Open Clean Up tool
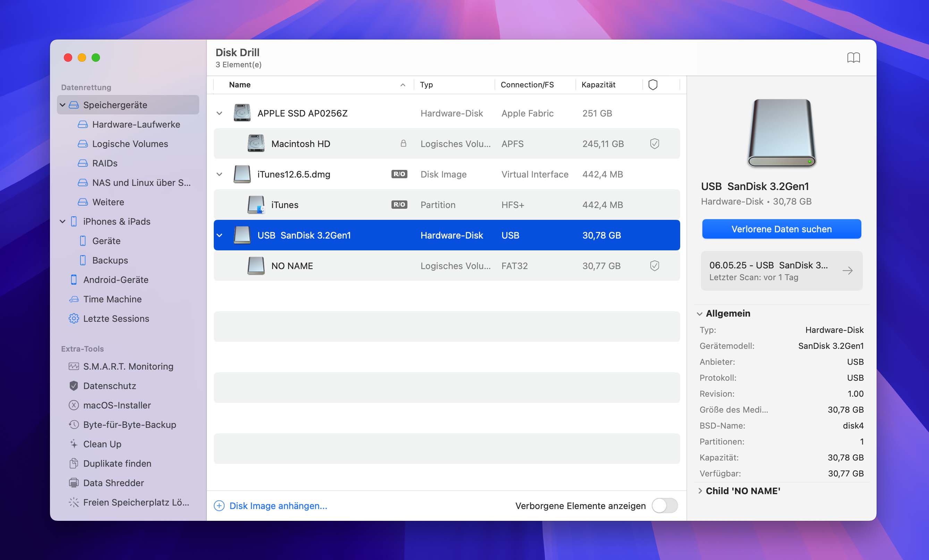 [x=102, y=444]
